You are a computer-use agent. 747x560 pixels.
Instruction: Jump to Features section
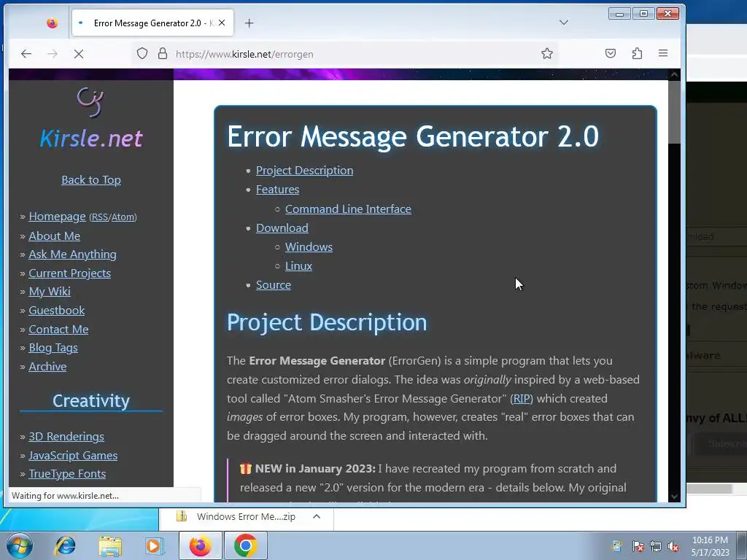pos(277,190)
